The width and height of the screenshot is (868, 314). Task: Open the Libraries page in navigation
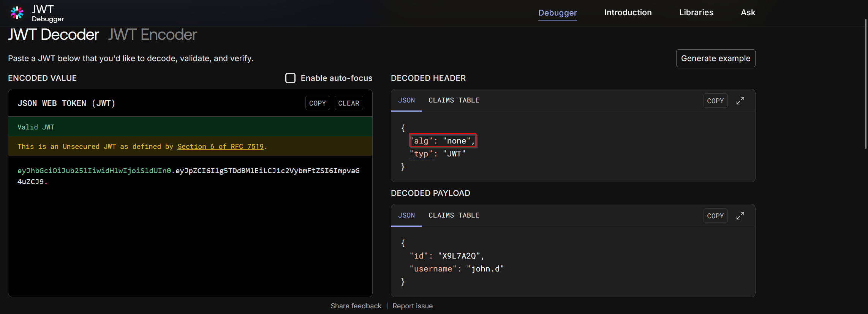click(696, 13)
